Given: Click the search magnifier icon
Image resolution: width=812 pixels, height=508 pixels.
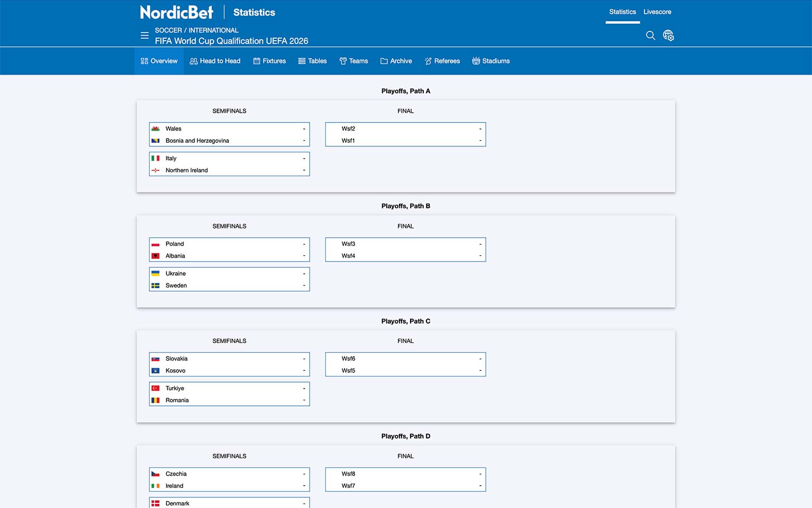Looking at the screenshot, I should (x=650, y=36).
